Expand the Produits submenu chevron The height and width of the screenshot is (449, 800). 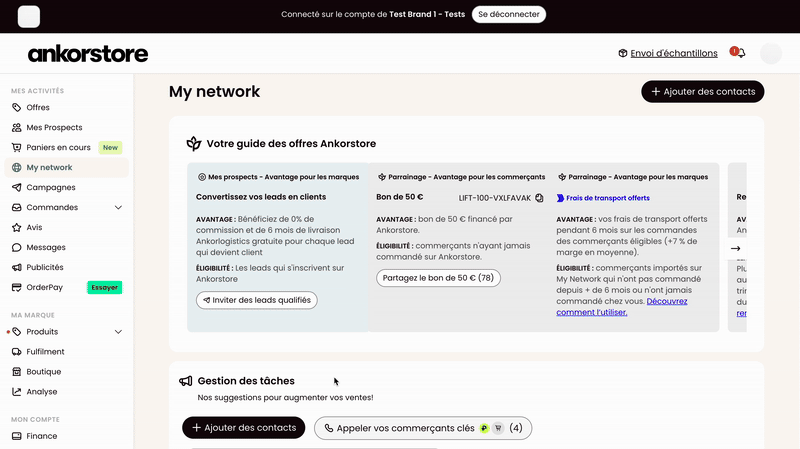click(x=119, y=332)
